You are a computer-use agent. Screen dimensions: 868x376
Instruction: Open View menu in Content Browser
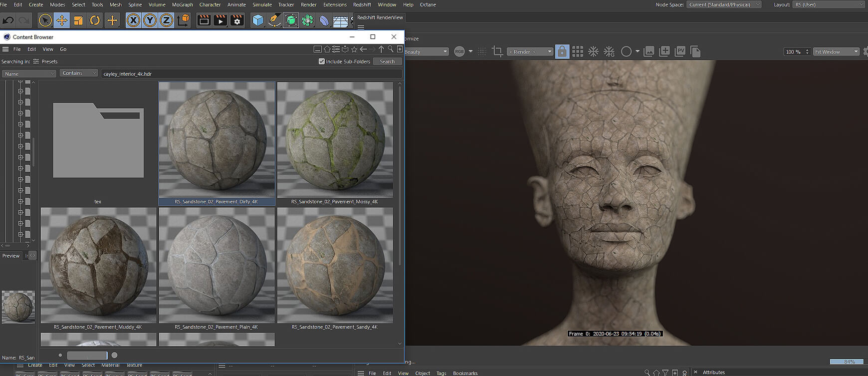click(x=48, y=49)
